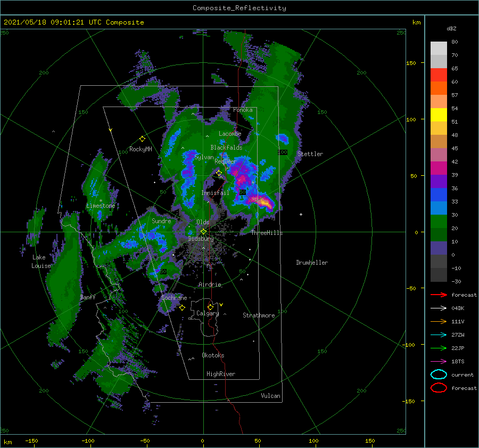Click the red forecast arrow in legend
479x448 pixels.
pos(439,295)
